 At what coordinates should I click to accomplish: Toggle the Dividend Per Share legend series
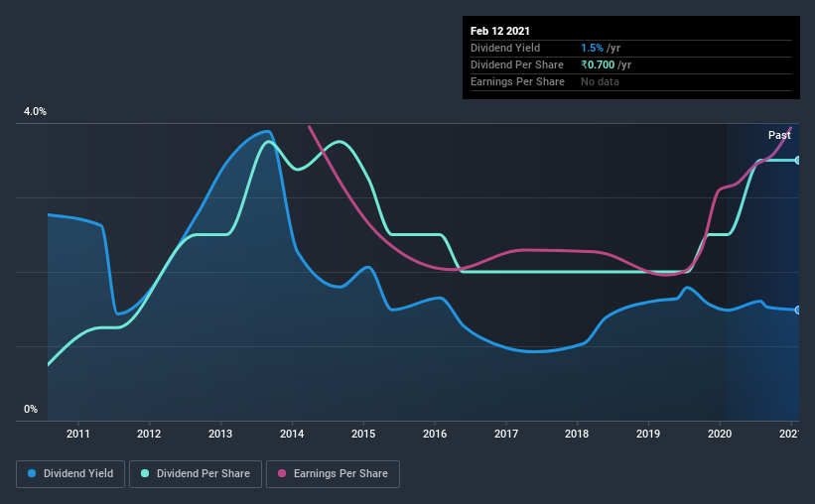(x=196, y=474)
